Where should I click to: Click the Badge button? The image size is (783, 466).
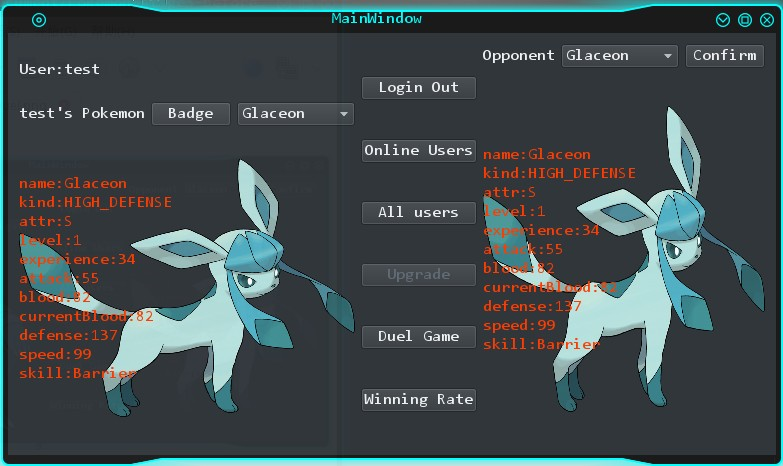[191, 114]
